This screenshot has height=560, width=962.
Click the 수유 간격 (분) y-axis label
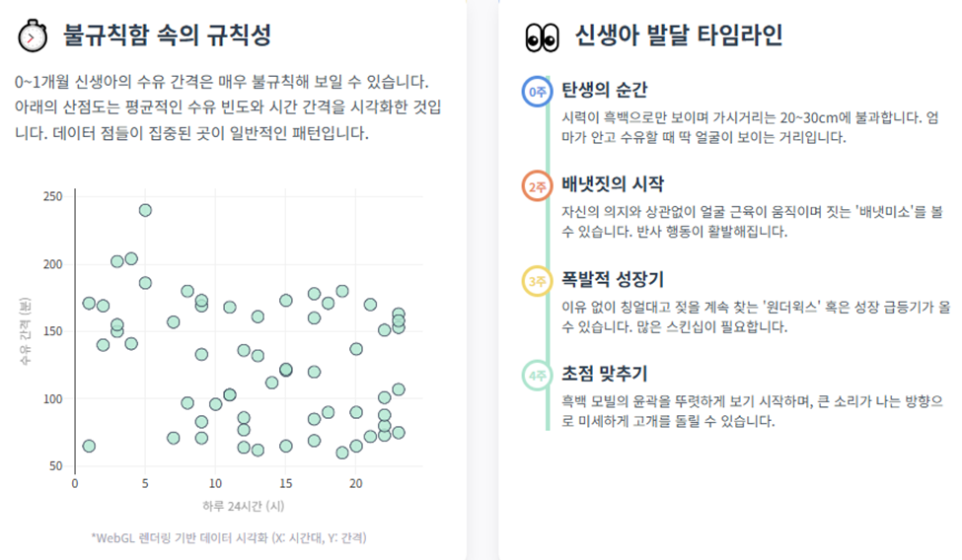coord(25,331)
